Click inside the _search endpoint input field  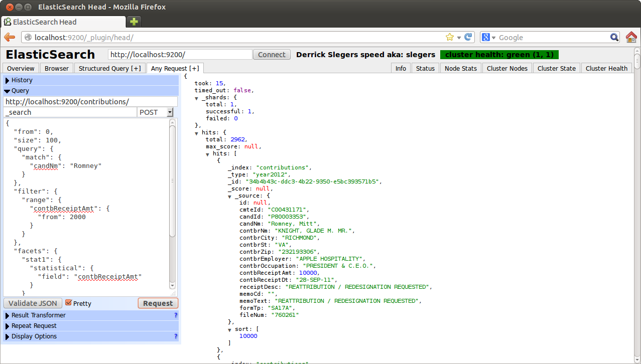tap(70, 112)
